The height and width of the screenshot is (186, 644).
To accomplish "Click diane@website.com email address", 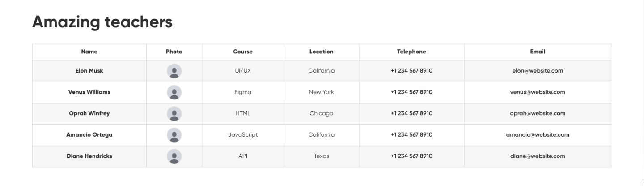I will click(538, 156).
